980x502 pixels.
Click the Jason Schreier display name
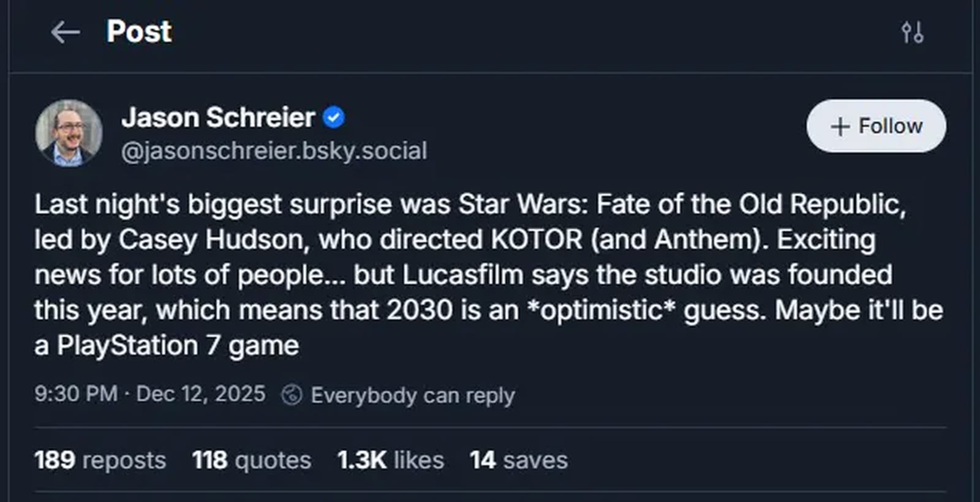(218, 117)
